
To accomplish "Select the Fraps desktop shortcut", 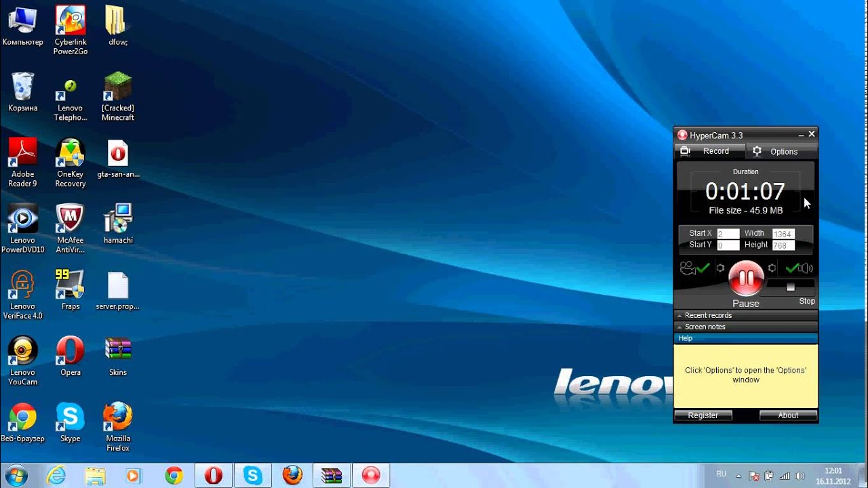I will pos(71,290).
